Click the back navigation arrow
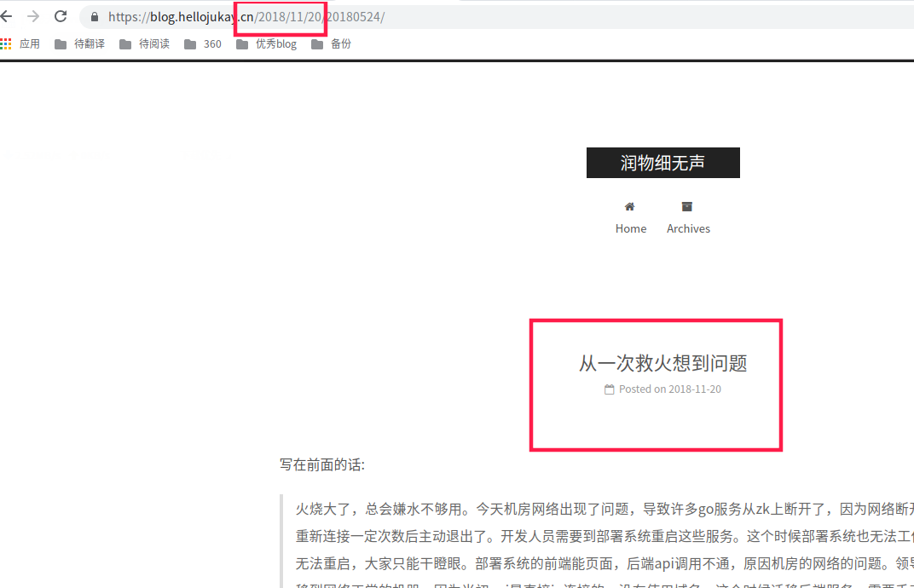This screenshot has height=588, width=914. point(9,15)
